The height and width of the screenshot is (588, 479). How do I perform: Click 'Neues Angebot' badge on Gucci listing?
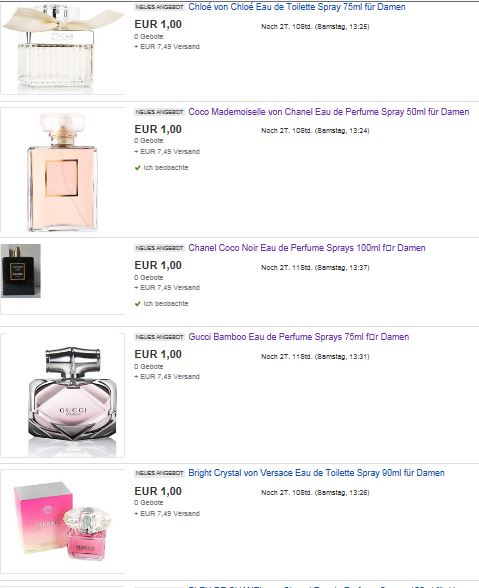(x=159, y=337)
